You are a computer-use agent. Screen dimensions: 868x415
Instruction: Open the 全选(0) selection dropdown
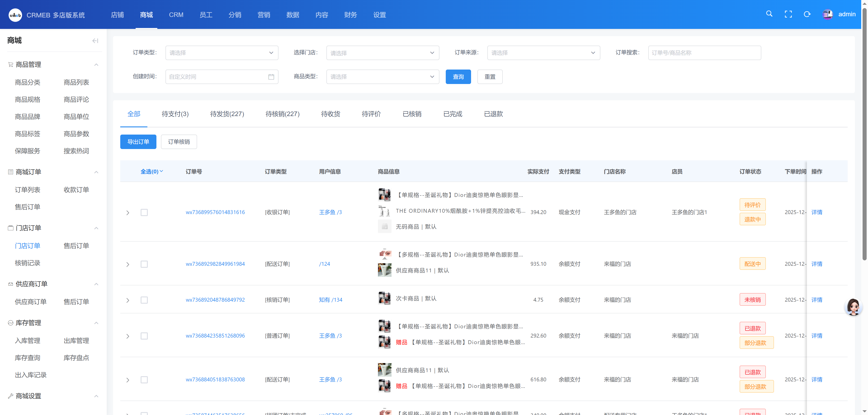(x=152, y=172)
